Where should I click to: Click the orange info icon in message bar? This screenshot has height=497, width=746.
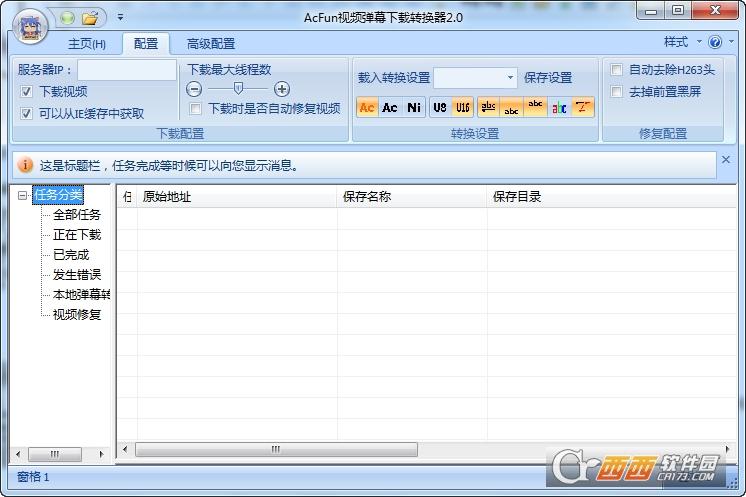[x=25, y=165]
